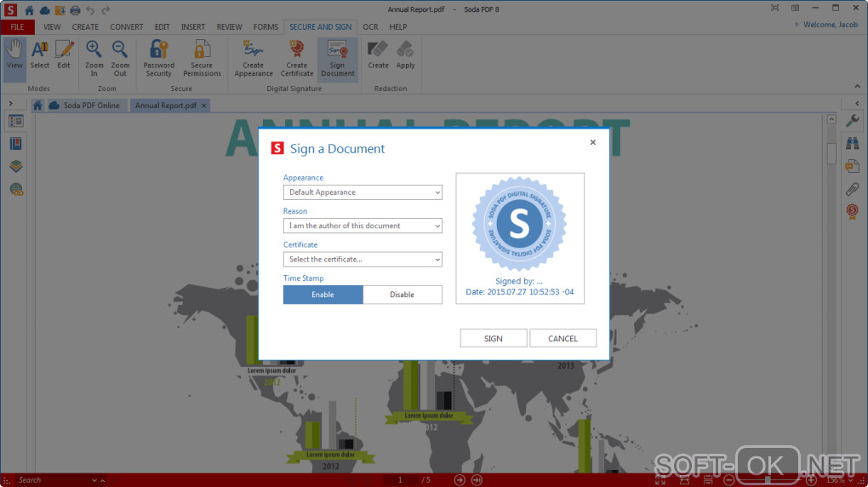This screenshot has width=868, height=487.
Task: Open the HELP ribbon tab
Action: pyautogui.click(x=398, y=26)
